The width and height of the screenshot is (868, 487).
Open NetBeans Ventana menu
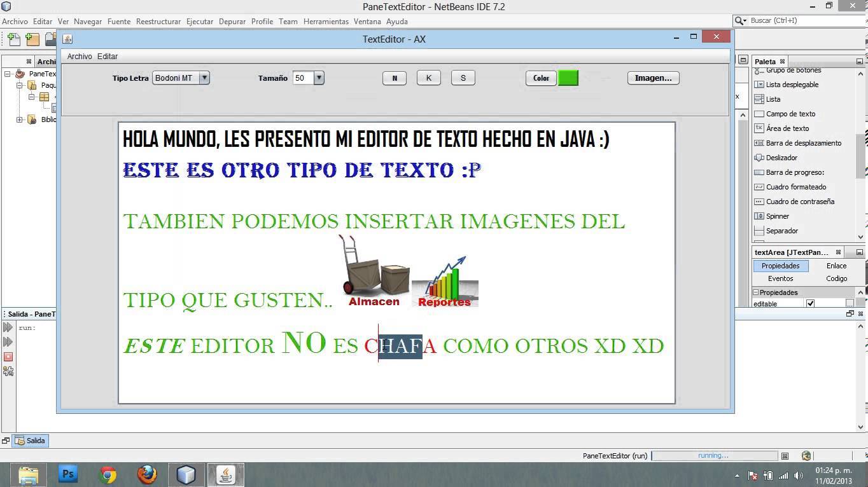[x=367, y=22]
